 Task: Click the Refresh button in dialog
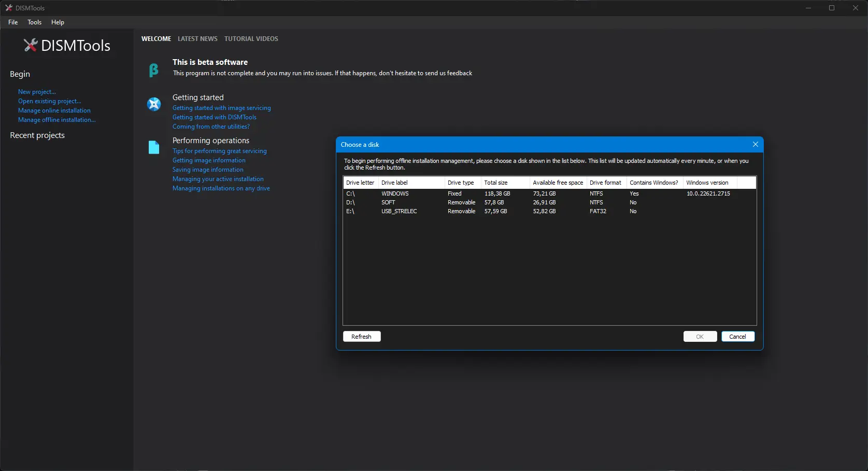(x=362, y=337)
